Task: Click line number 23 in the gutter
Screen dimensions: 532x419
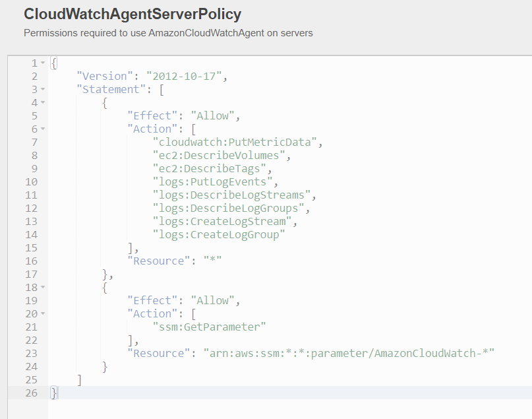Action: 31,354
